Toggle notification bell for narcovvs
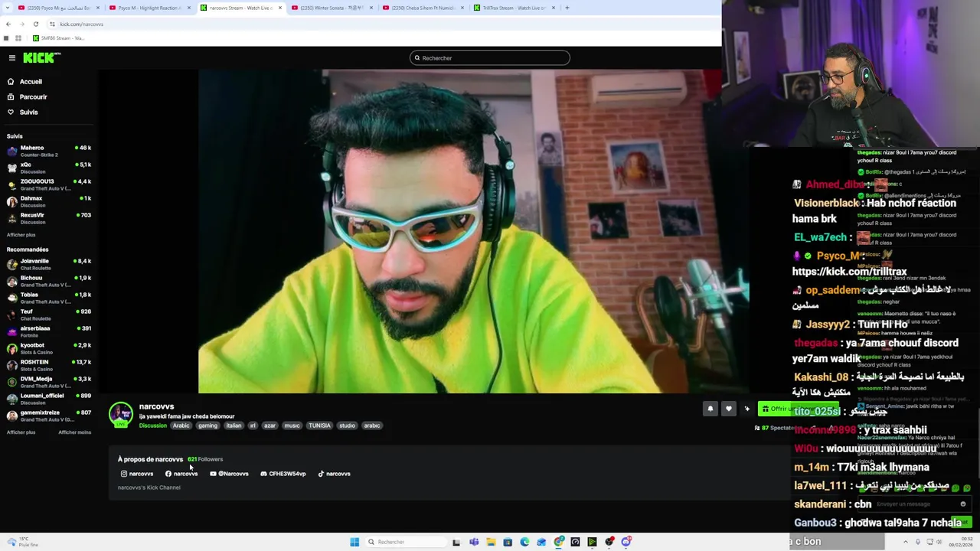This screenshot has height=551, width=980. point(710,409)
